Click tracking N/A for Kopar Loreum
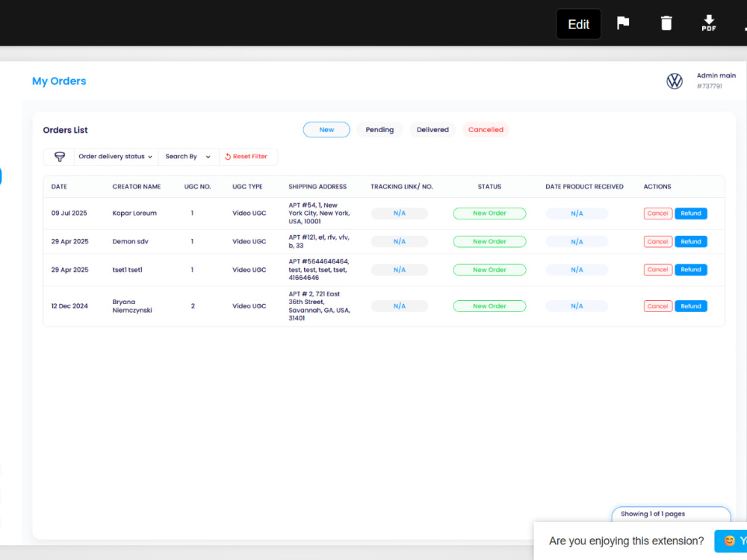 click(399, 214)
